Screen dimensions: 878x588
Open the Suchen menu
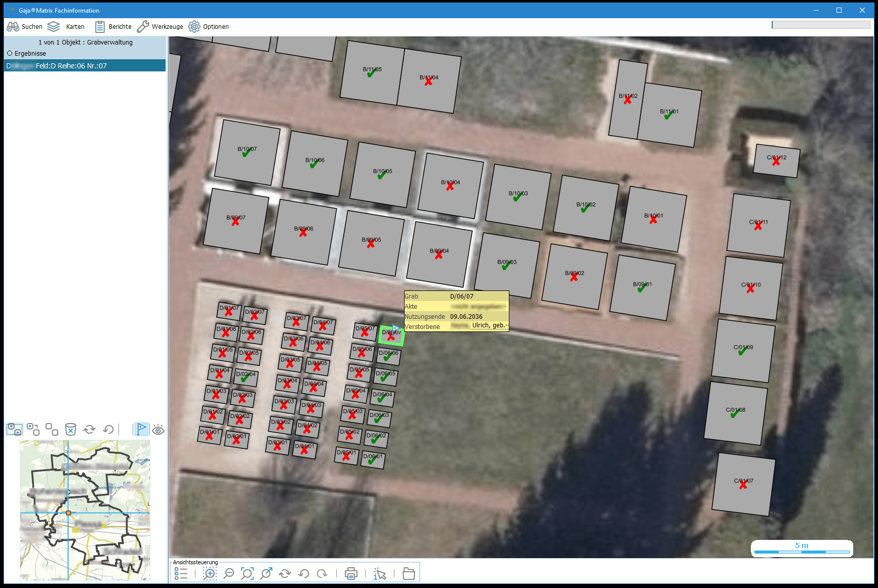click(25, 26)
